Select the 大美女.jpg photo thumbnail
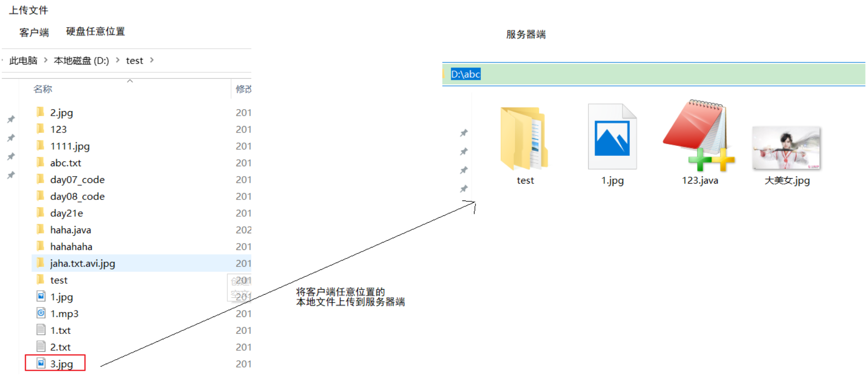Image resolution: width=868 pixels, height=383 pixels. coord(787,148)
